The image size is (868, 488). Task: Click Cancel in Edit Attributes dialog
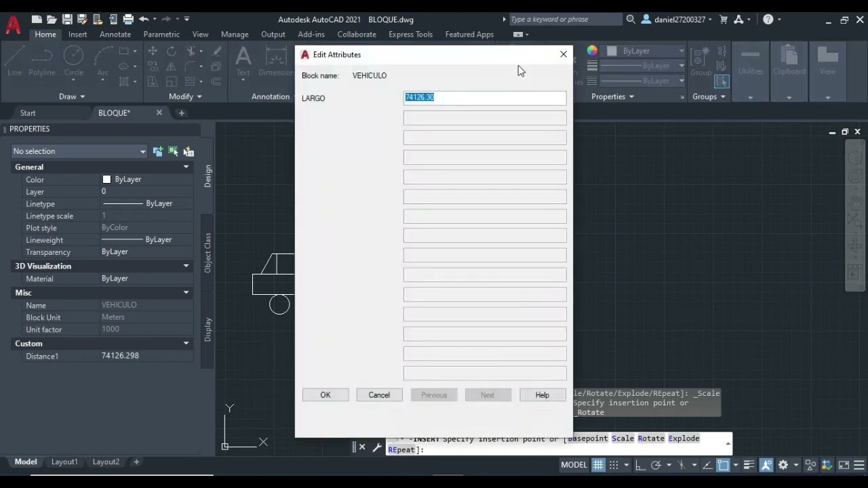(x=379, y=395)
